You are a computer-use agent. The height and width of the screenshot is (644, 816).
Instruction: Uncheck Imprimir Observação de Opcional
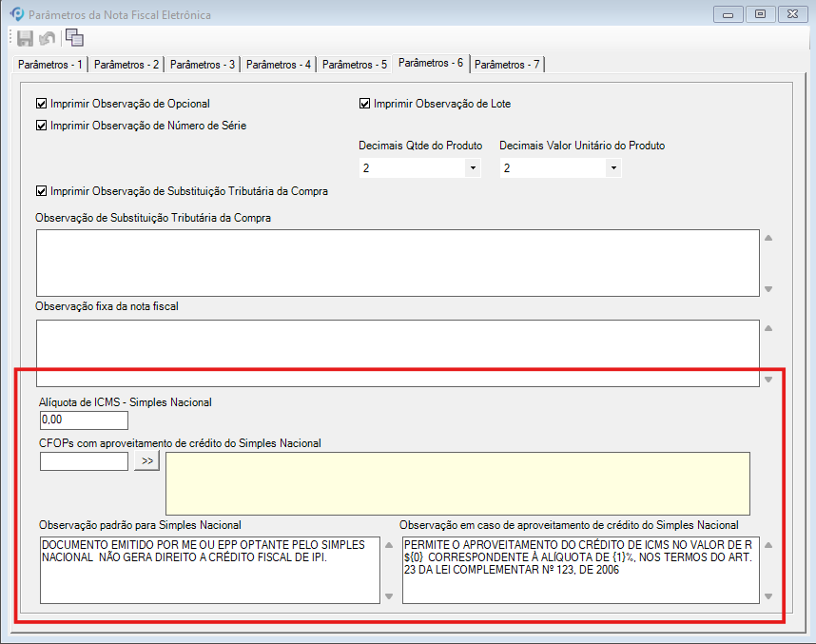tap(41, 104)
